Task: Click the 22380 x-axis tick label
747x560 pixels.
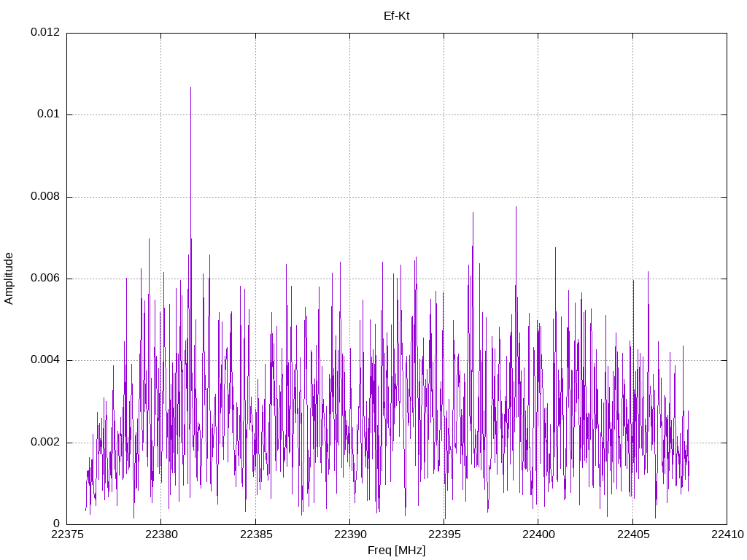Action: tap(161, 534)
